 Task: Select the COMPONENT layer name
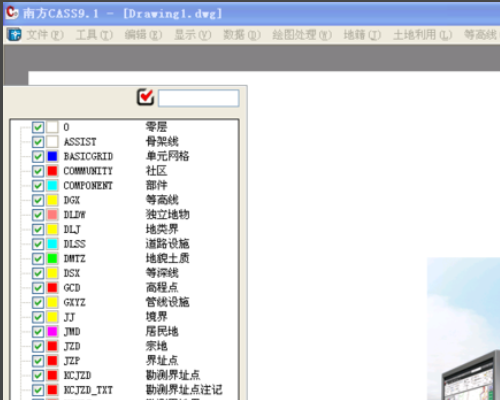(x=88, y=185)
